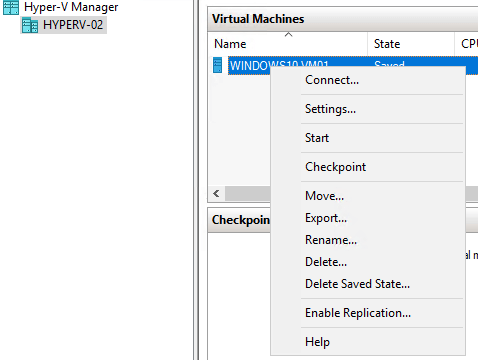The height and width of the screenshot is (360, 478).
Task: Click the Virtual Machines panel heading
Action: coord(258,19)
